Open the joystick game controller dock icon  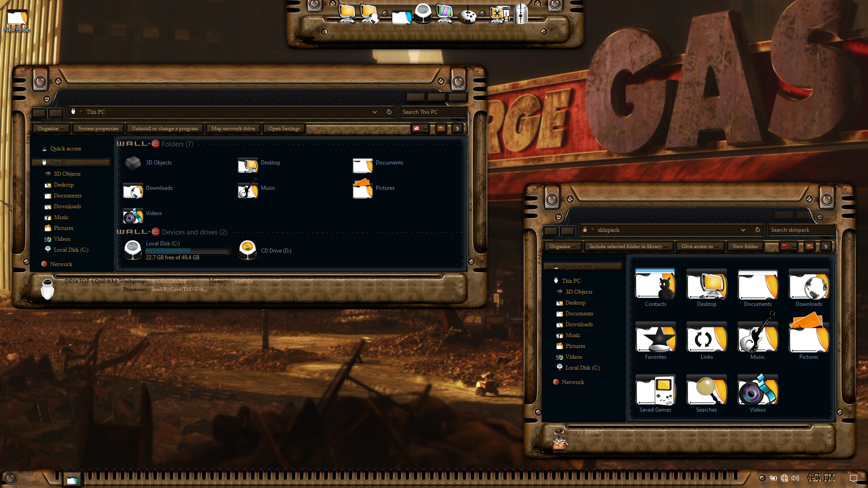467,16
